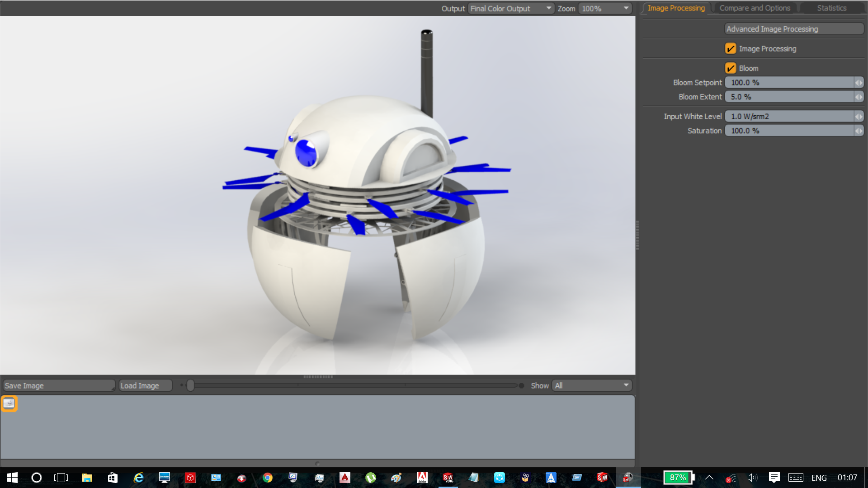The image size is (868, 488).
Task: Adjust Saturation with its arrow stepper
Action: pyautogui.click(x=859, y=131)
